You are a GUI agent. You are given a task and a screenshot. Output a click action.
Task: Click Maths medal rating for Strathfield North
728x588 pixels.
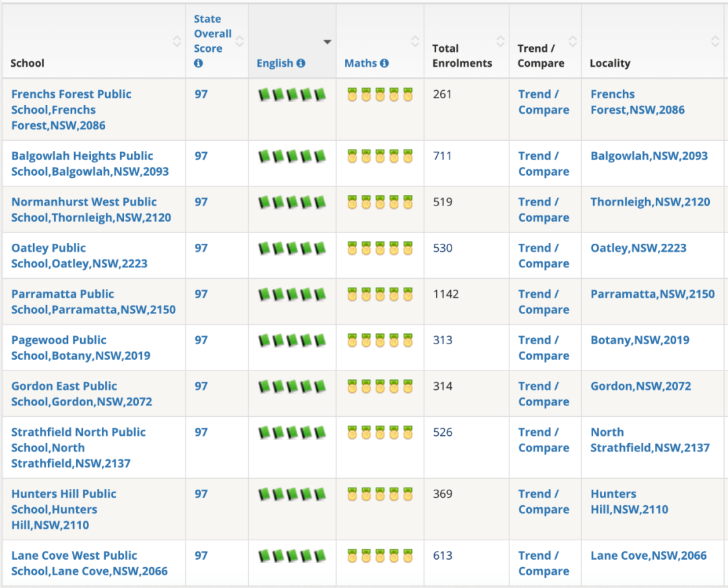[380, 432]
